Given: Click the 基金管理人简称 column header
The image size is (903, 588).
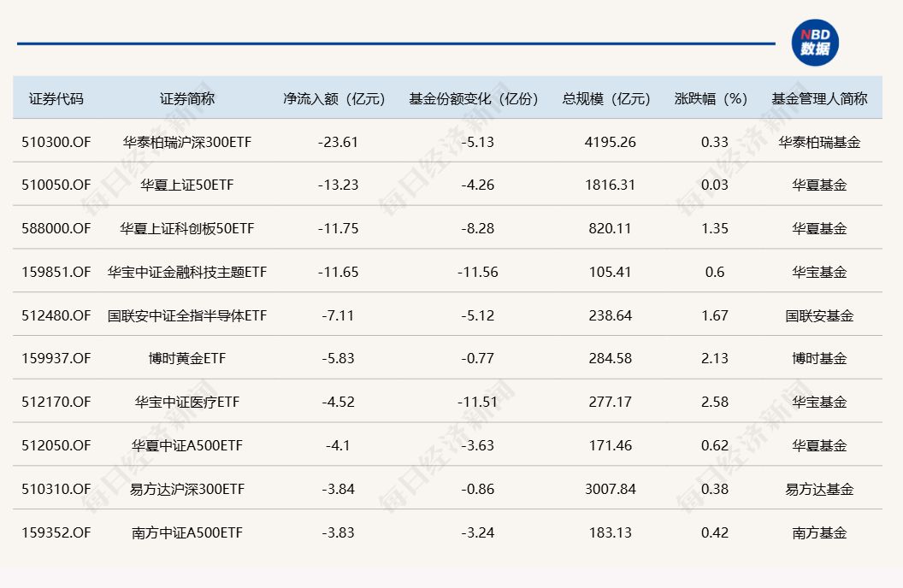Looking at the screenshot, I should click(x=819, y=98).
